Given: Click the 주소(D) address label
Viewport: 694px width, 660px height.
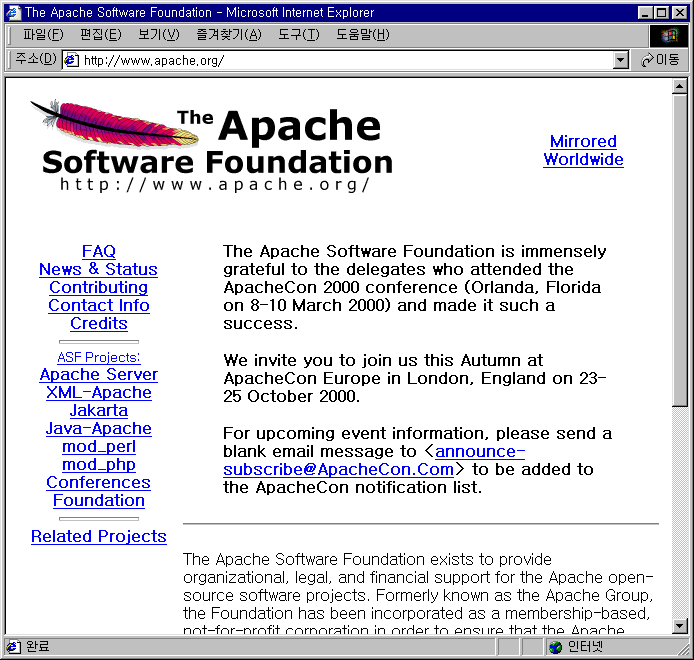Looking at the screenshot, I should [35, 59].
